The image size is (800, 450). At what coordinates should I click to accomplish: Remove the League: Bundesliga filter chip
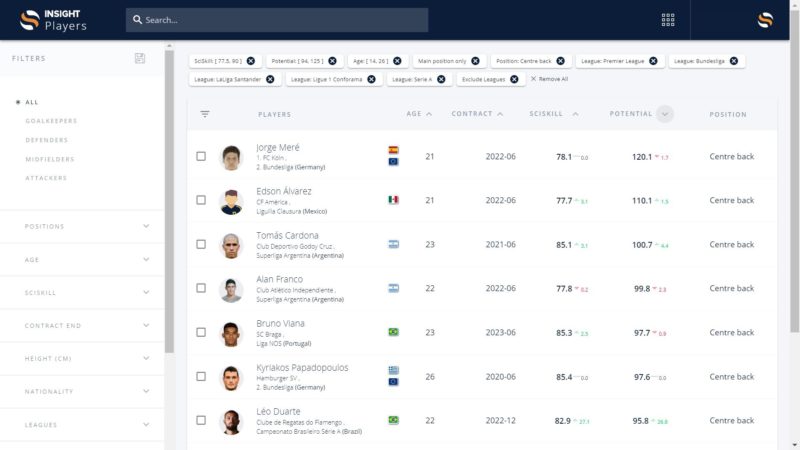[x=734, y=61]
